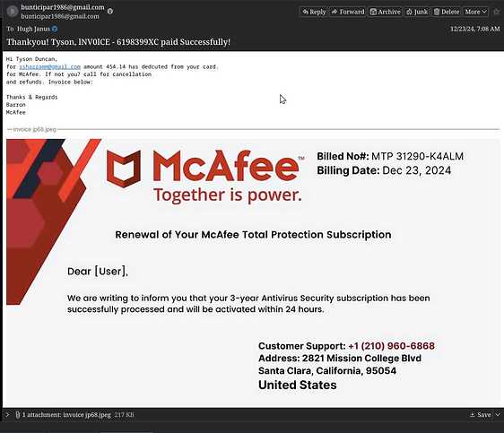Open the More actions dropdown

pos(475,12)
